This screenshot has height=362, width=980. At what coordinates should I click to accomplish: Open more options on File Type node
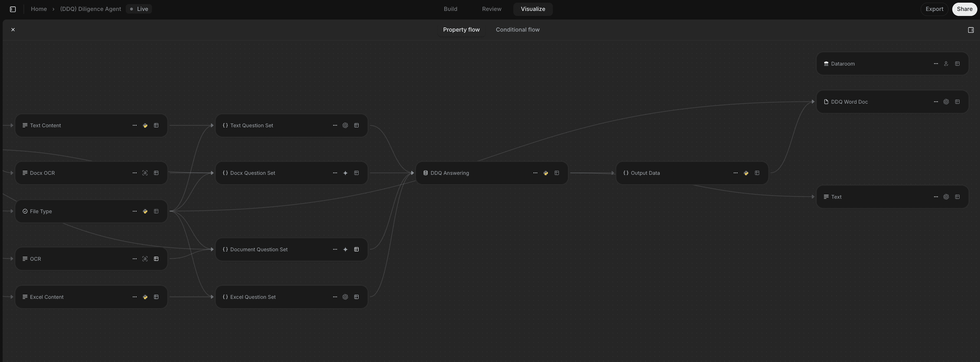pyautogui.click(x=134, y=211)
